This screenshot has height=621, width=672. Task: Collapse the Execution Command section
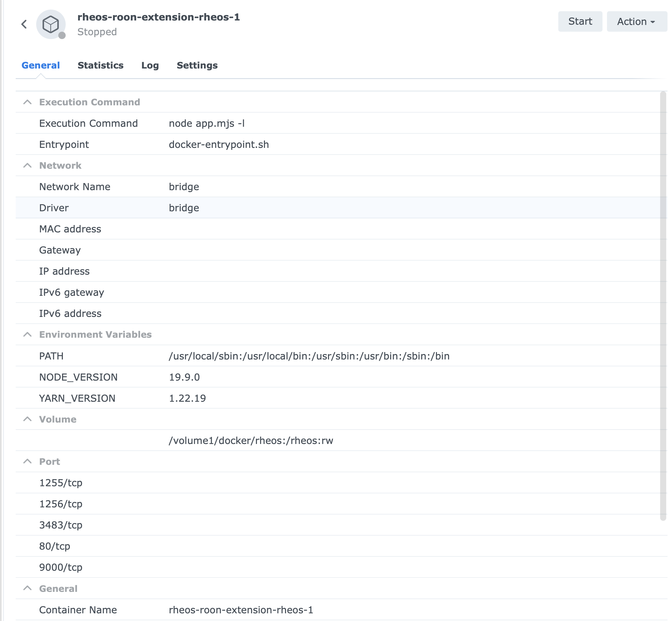coord(28,102)
